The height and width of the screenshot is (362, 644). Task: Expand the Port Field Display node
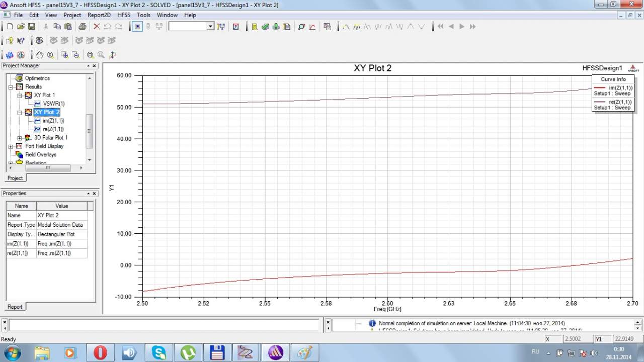click(x=11, y=146)
